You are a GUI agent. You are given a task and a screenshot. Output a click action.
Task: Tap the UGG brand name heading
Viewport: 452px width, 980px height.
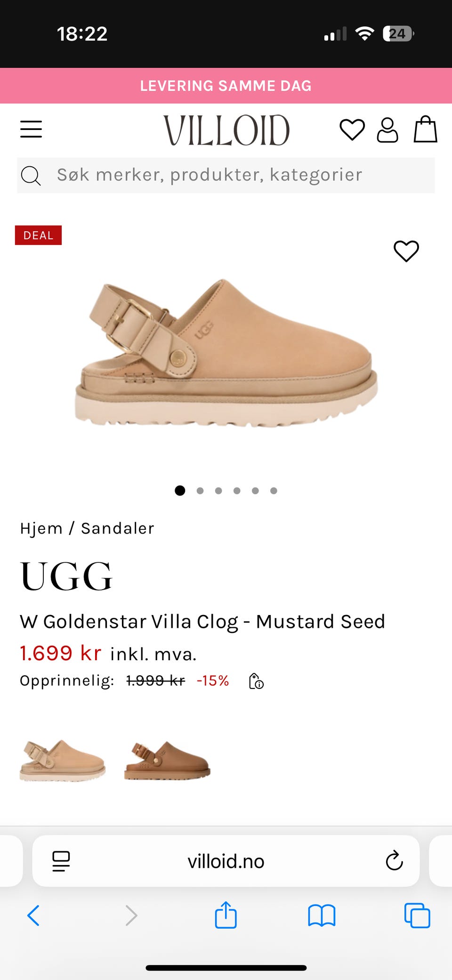pos(66,576)
